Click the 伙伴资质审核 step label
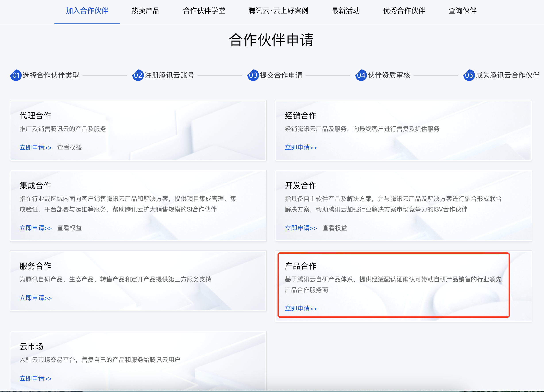Image resolution: width=544 pixels, height=392 pixels. [389, 75]
